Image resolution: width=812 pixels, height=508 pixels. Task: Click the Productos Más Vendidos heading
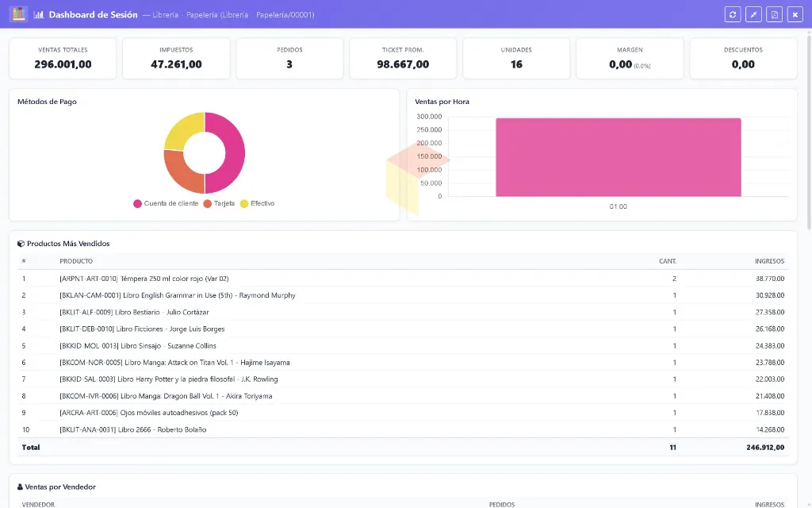[x=68, y=244]
